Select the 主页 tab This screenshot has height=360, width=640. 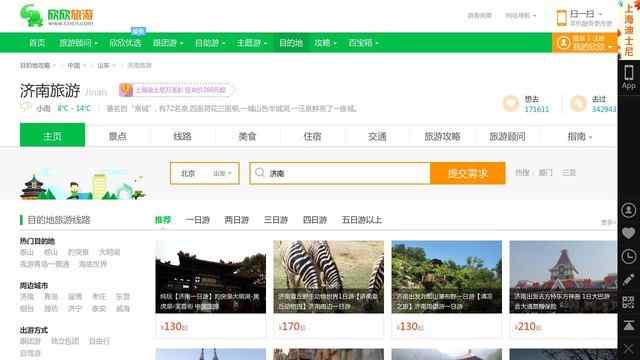tap(52, 135)
